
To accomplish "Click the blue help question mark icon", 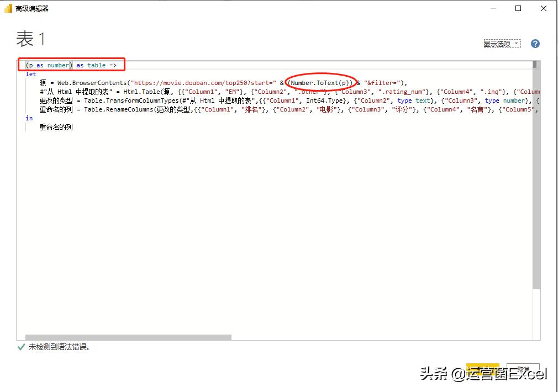I will [535, 43].
